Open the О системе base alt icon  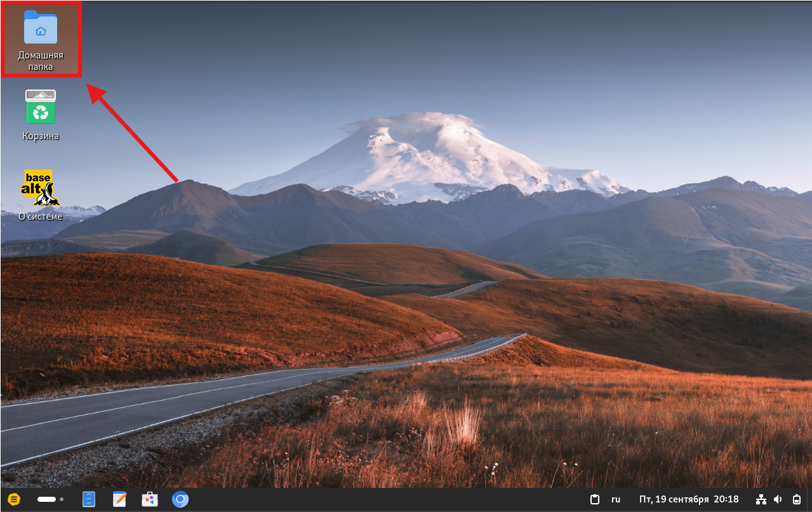click(x=41, y=188)
